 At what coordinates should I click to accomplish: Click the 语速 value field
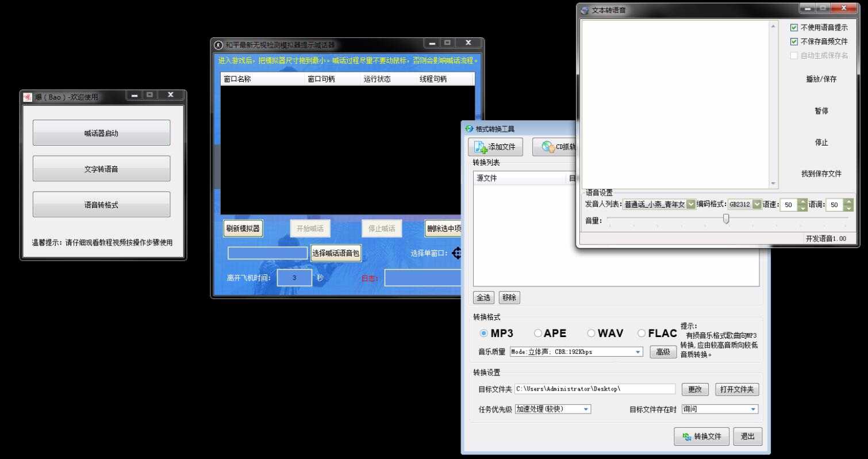coord(789,205)
